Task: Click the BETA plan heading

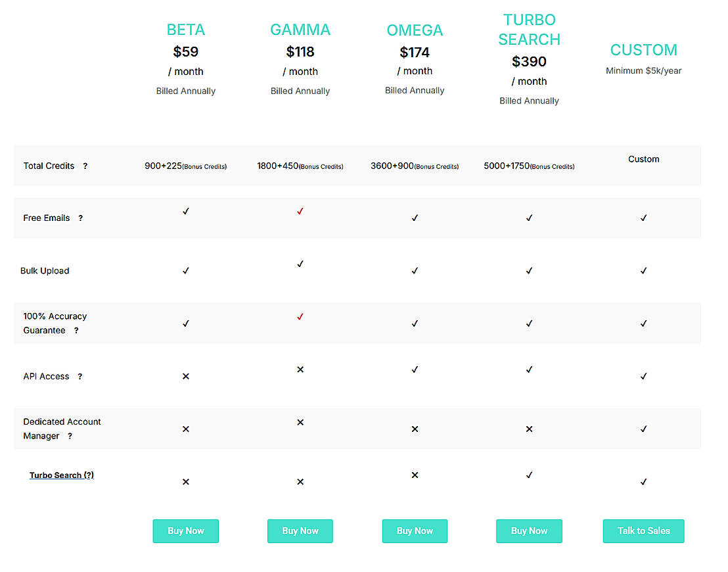Action: (x=186, y=30)
